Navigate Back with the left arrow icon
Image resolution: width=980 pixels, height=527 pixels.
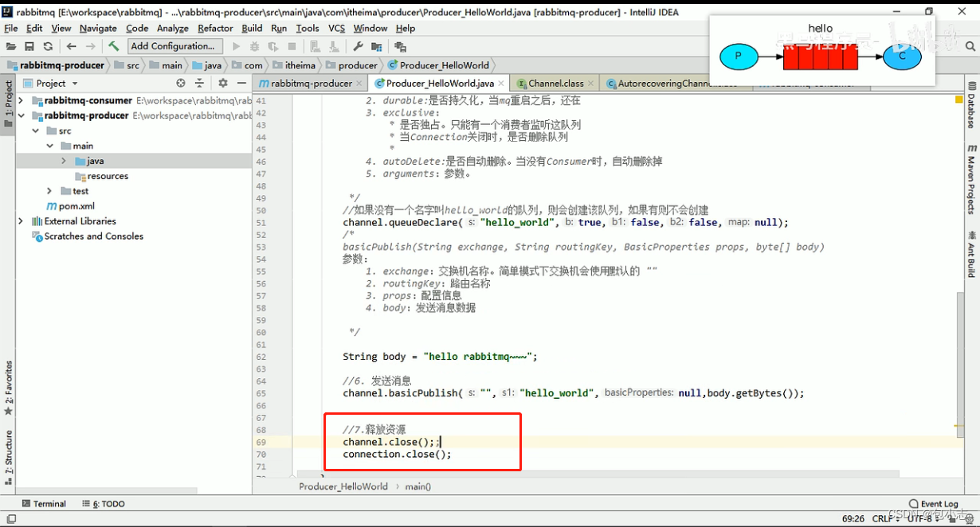[72, 47]
